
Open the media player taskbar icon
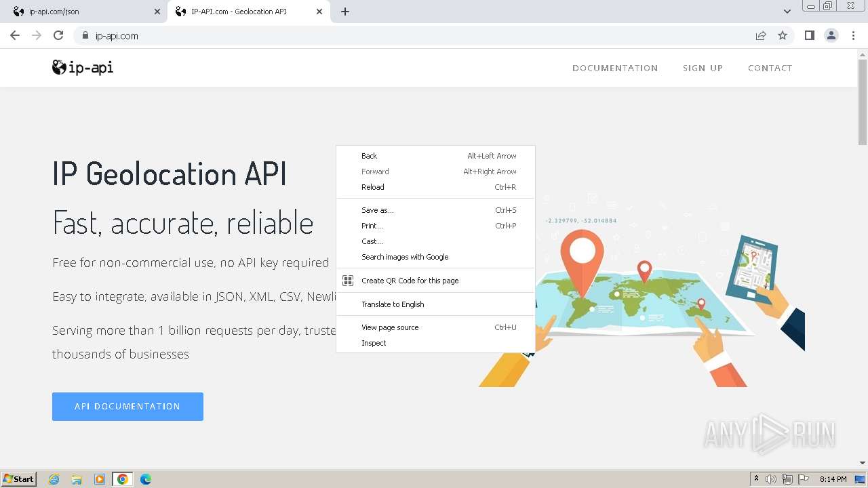click(x=100, y=479)
